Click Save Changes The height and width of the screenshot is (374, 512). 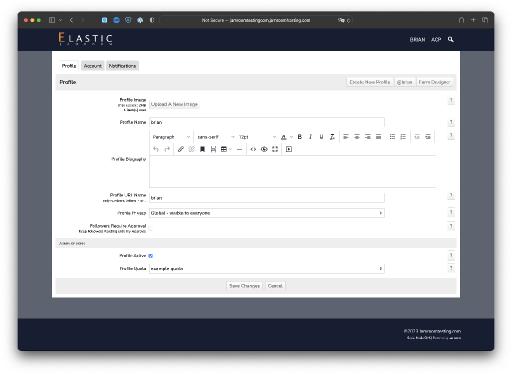(244, 286)
